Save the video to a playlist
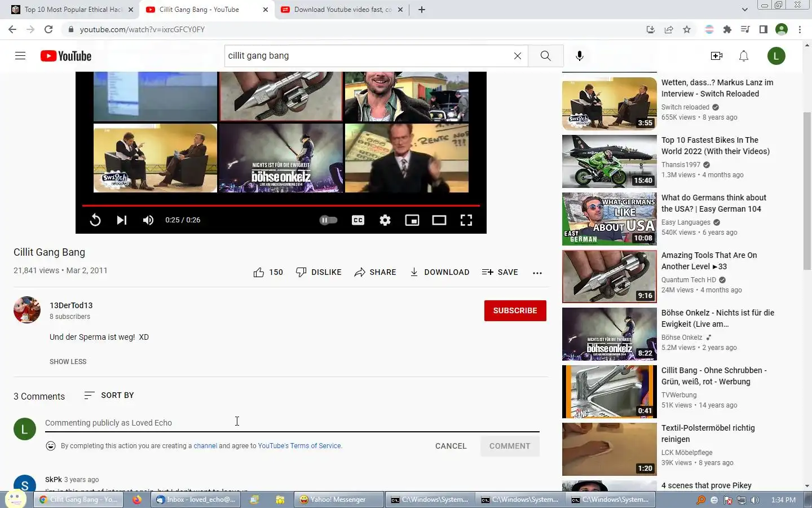The width and height of the screenshot is (812, 508). click(x=500, y=272)
